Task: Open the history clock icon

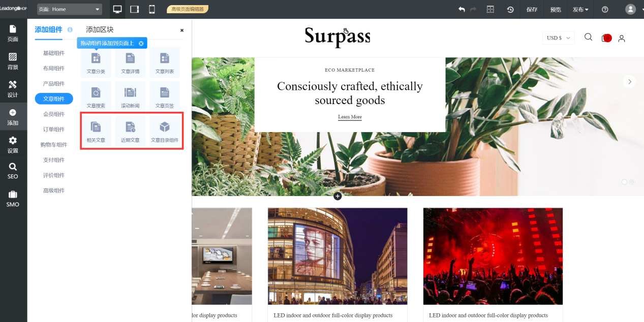Action: point(510,9)
